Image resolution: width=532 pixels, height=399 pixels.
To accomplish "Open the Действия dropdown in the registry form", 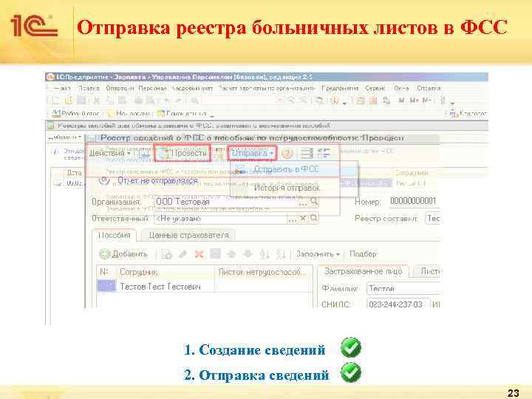I will (109, 154).
